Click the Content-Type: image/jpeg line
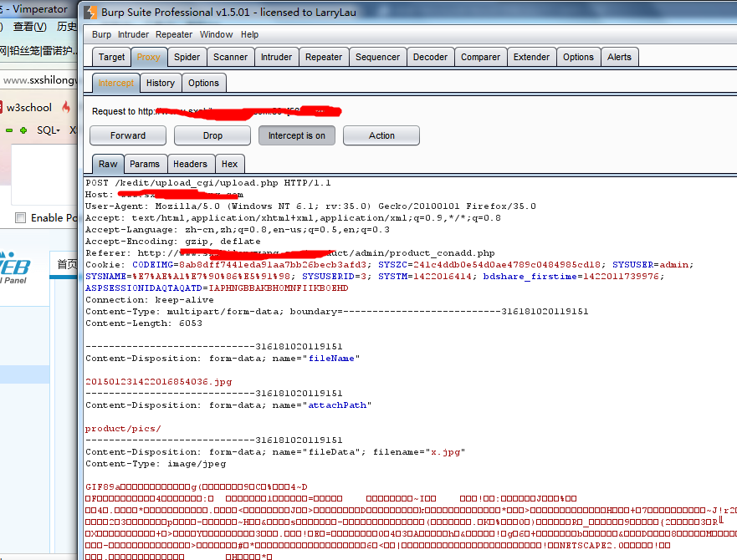This screenshot has width=737, height=560. 156,464
